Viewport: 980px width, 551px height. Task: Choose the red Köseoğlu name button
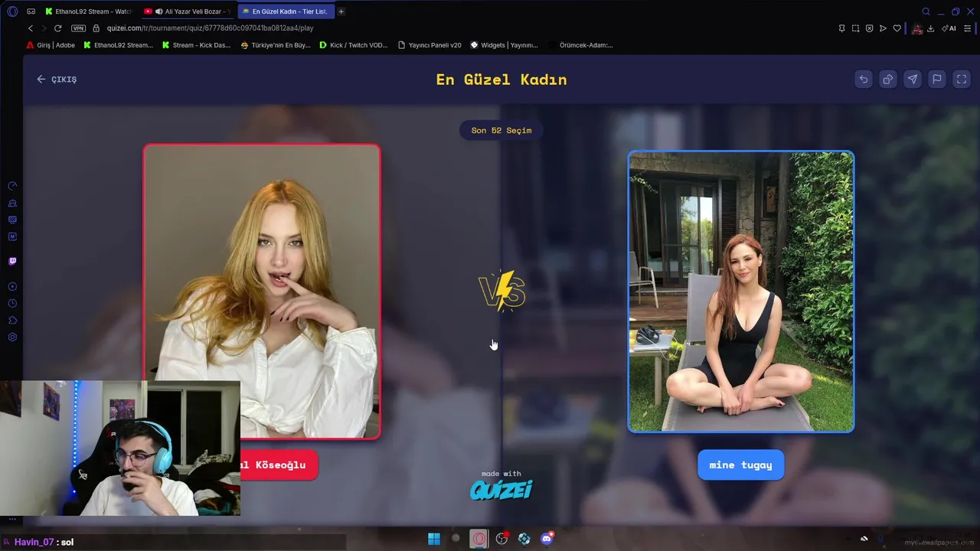pyautogui.click(x=279, y=465)
